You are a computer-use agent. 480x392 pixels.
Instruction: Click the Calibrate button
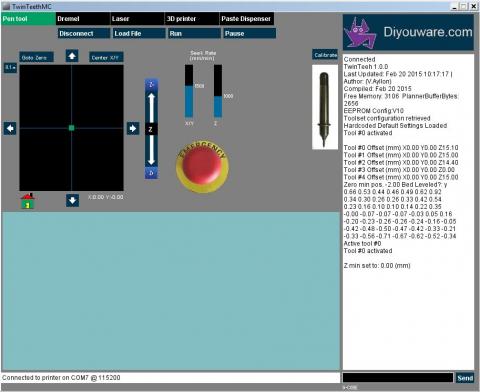click(325, 55)
